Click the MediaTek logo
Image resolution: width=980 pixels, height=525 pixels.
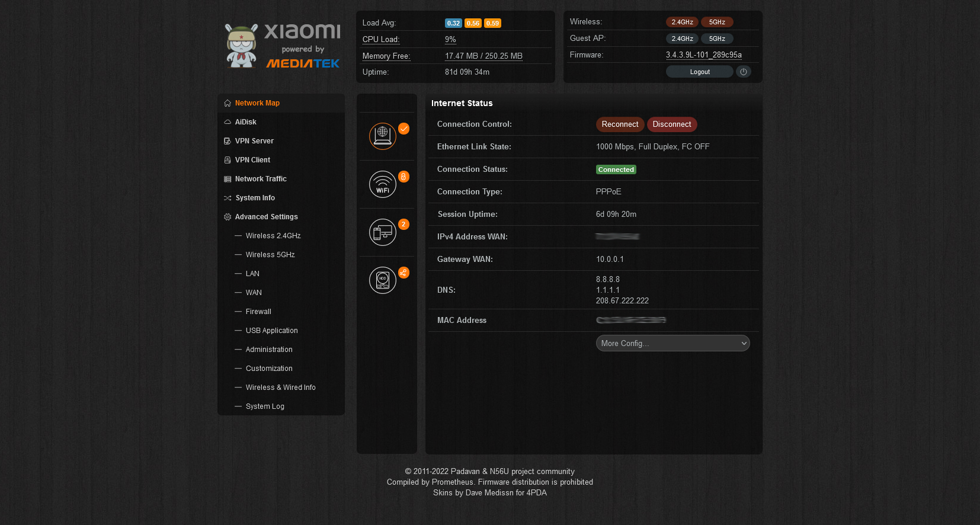click(303, 63)
